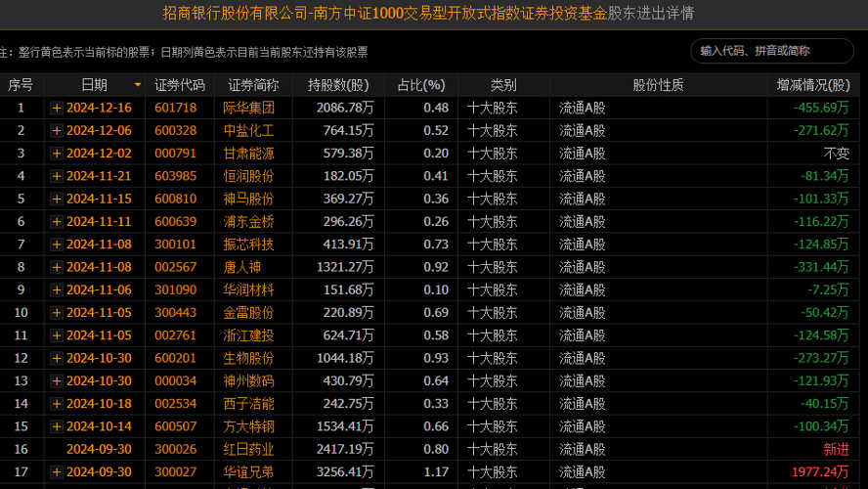Select the page title 股东进出详情
868x489 pixels.
[650, 13]
